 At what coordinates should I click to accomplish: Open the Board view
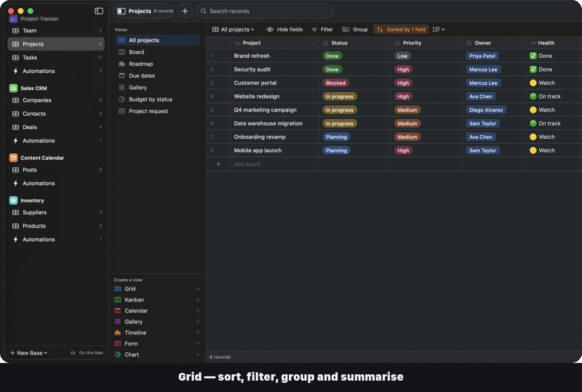(157, 52)
